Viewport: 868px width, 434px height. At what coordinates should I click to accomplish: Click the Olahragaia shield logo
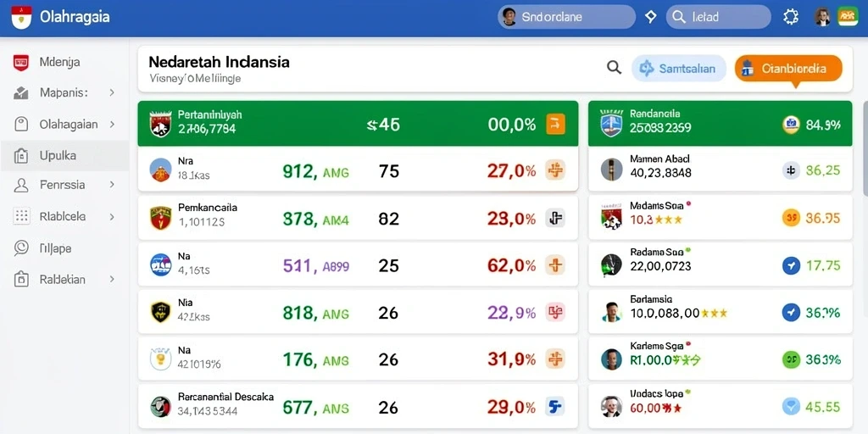(21, 17)
